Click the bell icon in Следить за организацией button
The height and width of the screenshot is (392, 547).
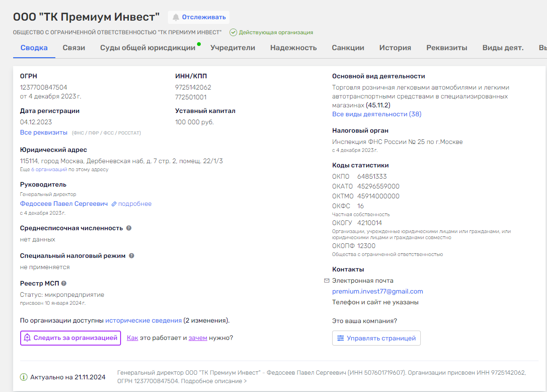pos(27,338)
